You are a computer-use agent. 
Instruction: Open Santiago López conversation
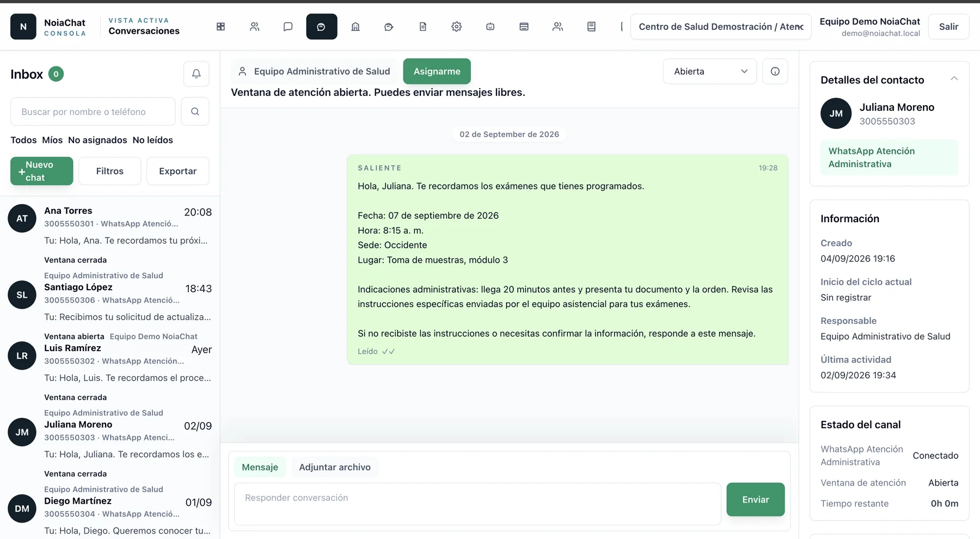tap(110, 302)
